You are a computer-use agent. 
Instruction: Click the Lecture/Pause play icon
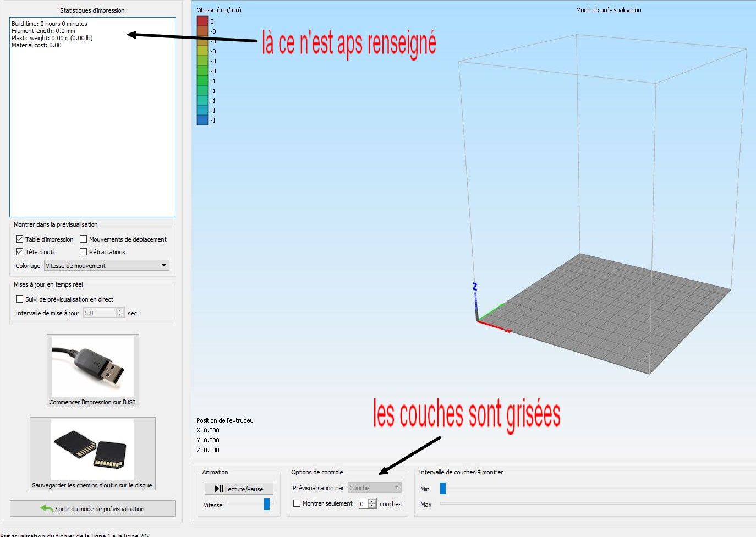(218, 489)
